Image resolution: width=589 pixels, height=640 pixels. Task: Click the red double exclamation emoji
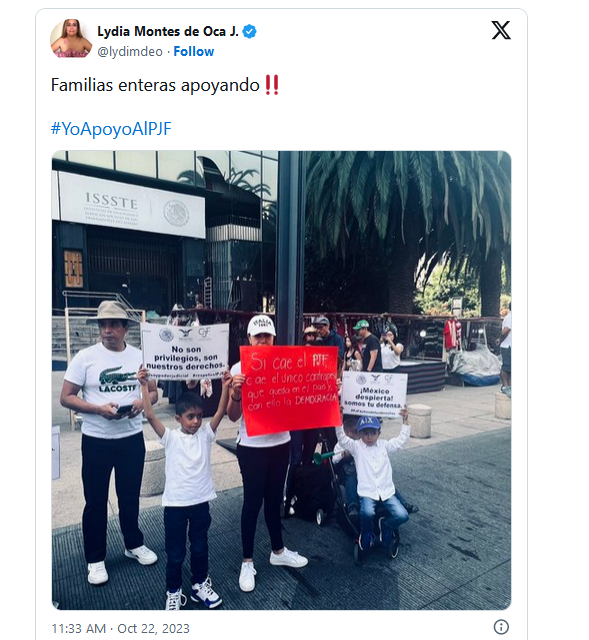click(272, 85)
